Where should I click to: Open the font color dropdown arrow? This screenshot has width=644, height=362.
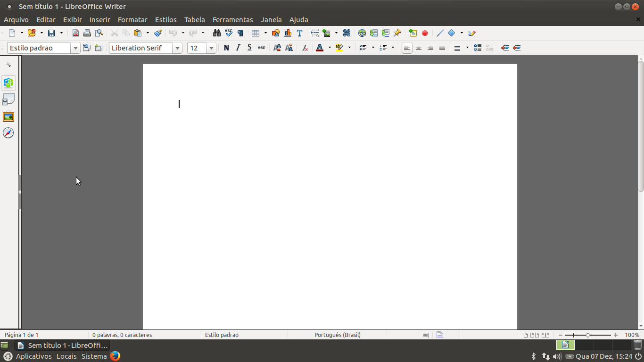(330, 48)
